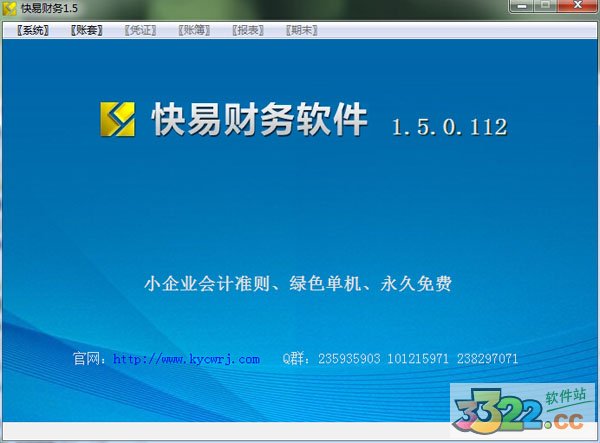
Task: Minimize the 快易财务1.5 window
Action: point(521,6)
